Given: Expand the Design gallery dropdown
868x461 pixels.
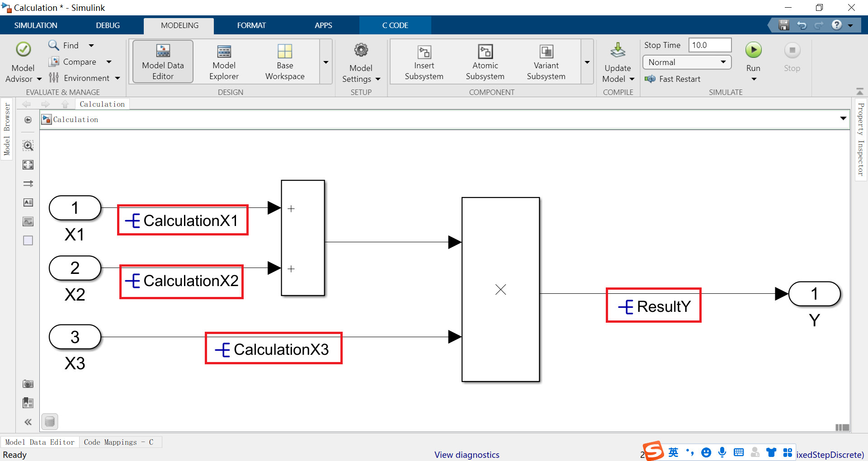Looking at the screenshot, I should pyautogui.click(x=326, y=62).
